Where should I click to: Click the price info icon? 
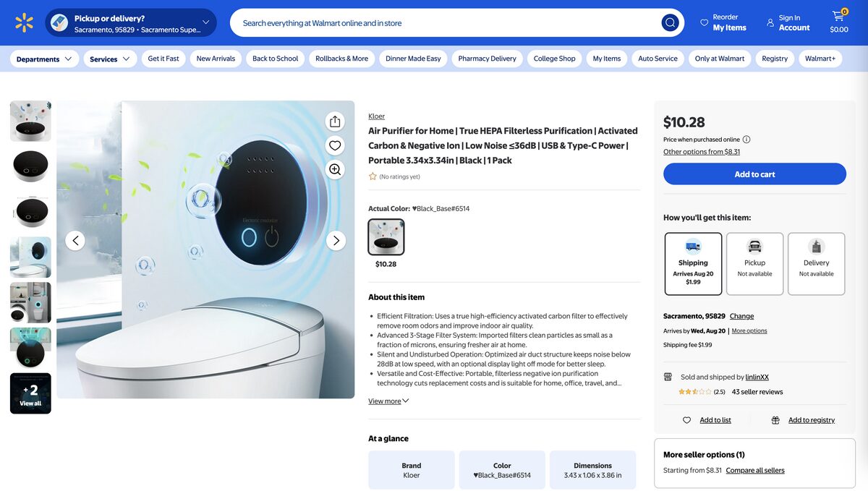746,140
